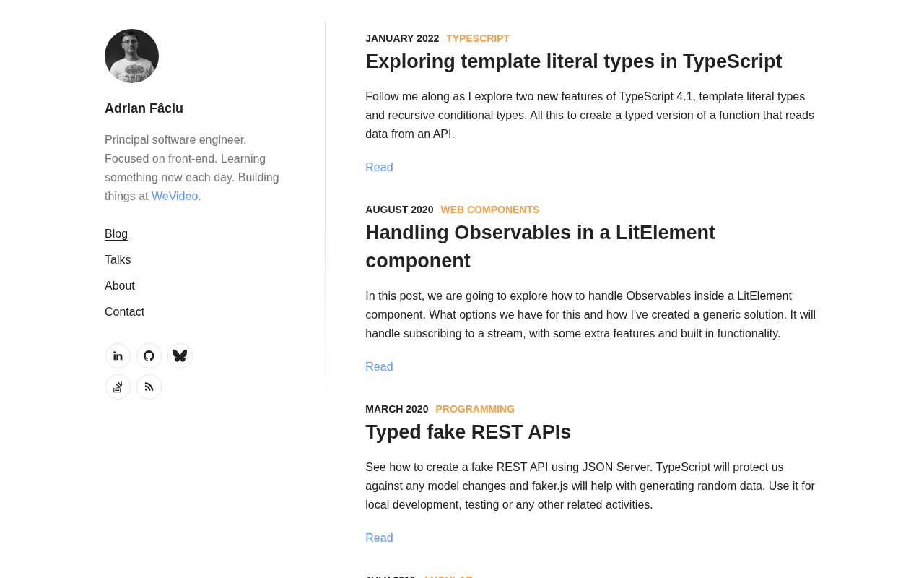The width and height of the screenshot is (924, 578).
Task: Select the PROGRAMMING category tag
Action: 475,409
